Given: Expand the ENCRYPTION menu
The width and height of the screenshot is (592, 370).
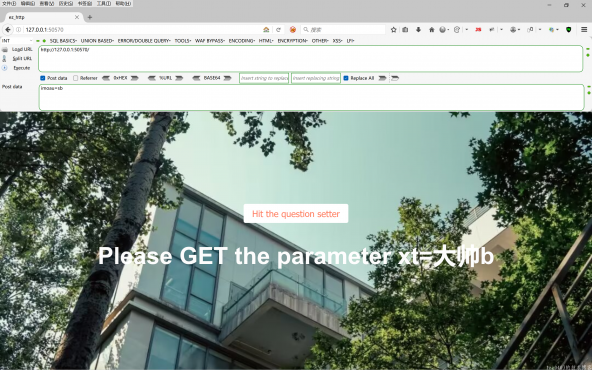Looking at the screenshot, I should tap(293, 41).
